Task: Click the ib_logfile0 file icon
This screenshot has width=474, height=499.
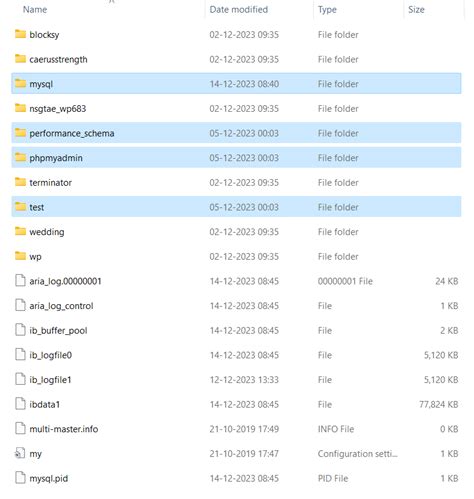Action: click(x=20, y=355)
